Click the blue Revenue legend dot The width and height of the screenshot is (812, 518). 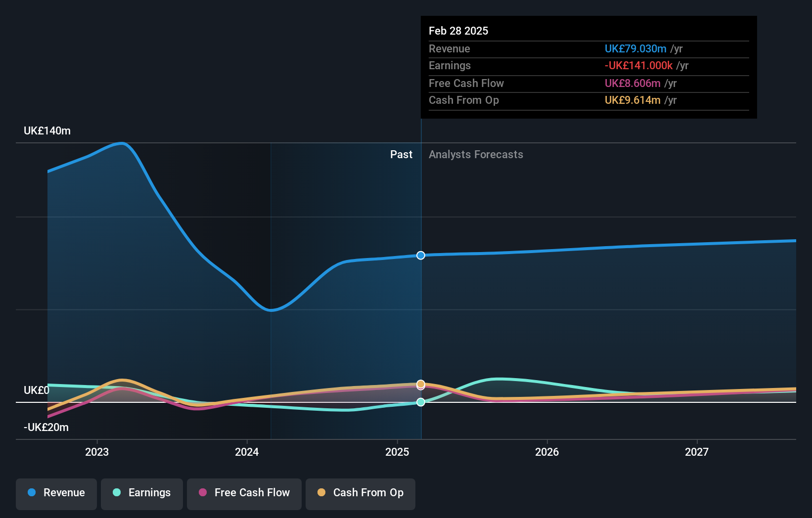point(32,492)
